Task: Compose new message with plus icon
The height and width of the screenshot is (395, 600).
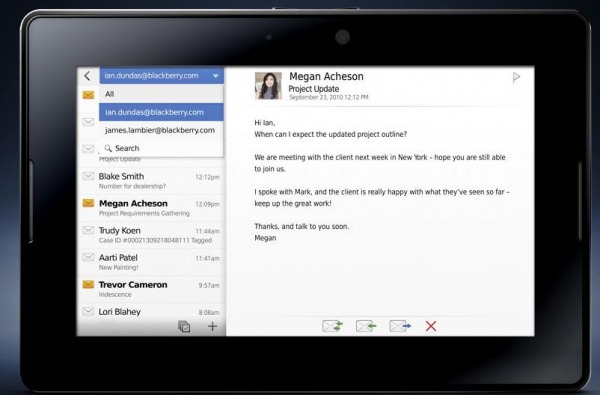Action: 212,326
